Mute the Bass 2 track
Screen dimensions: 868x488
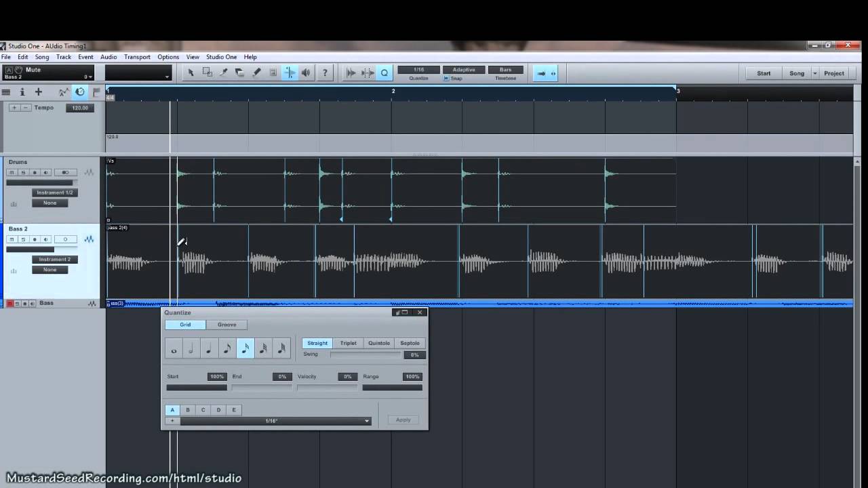pyautogui.click(x=12, y=239)
